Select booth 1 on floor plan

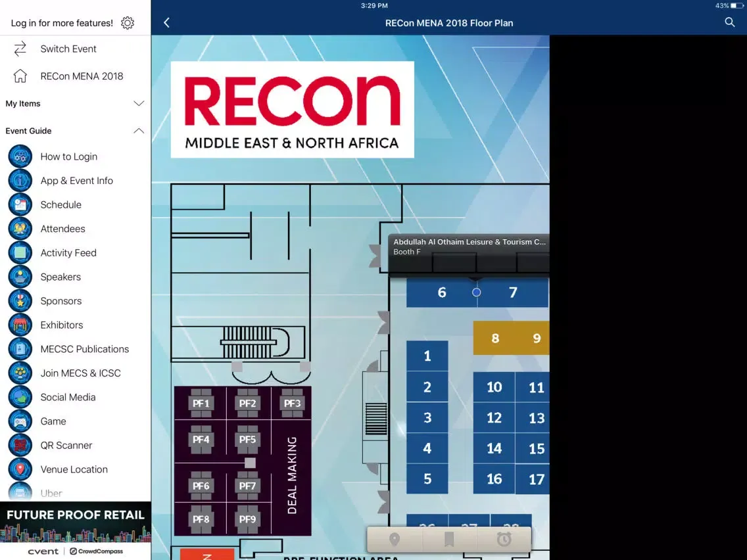[x=427, y=356]
